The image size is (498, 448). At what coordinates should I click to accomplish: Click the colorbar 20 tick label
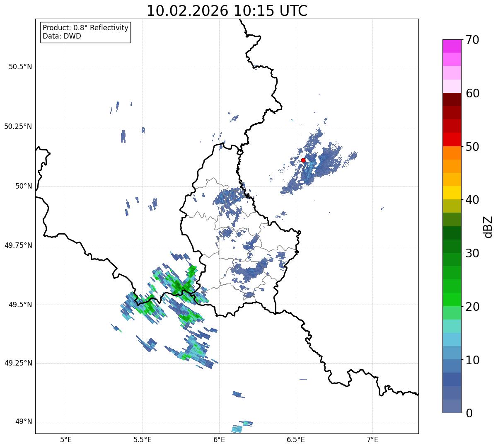point(472,307)
